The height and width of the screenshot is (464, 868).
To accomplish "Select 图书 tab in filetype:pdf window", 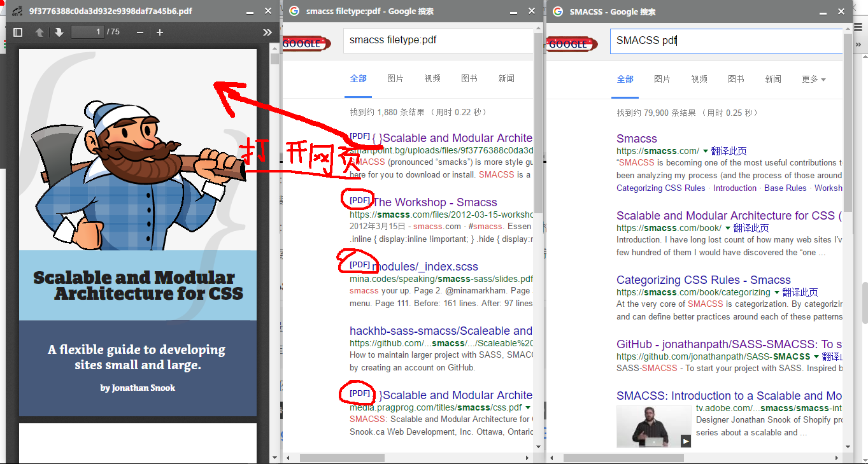I will 469,78.
